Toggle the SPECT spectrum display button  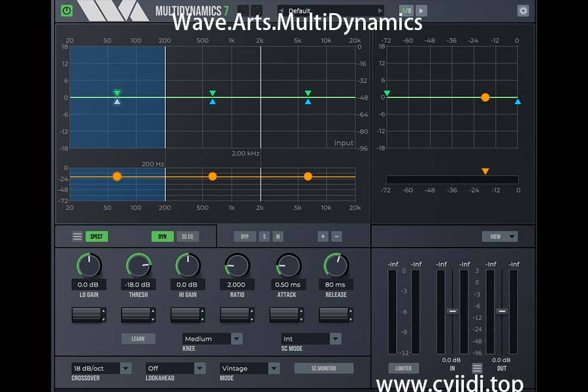tap(97, 237)
